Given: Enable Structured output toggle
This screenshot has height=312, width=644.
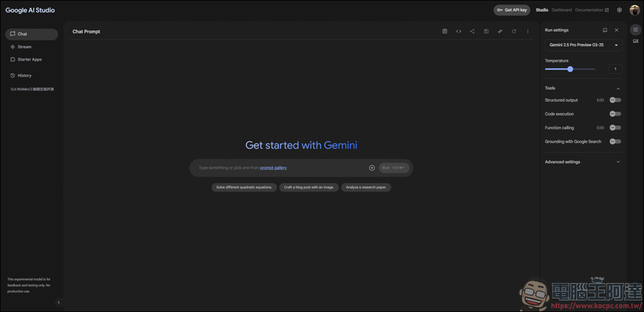Looking at the screenshot, I should pos(615,100).
